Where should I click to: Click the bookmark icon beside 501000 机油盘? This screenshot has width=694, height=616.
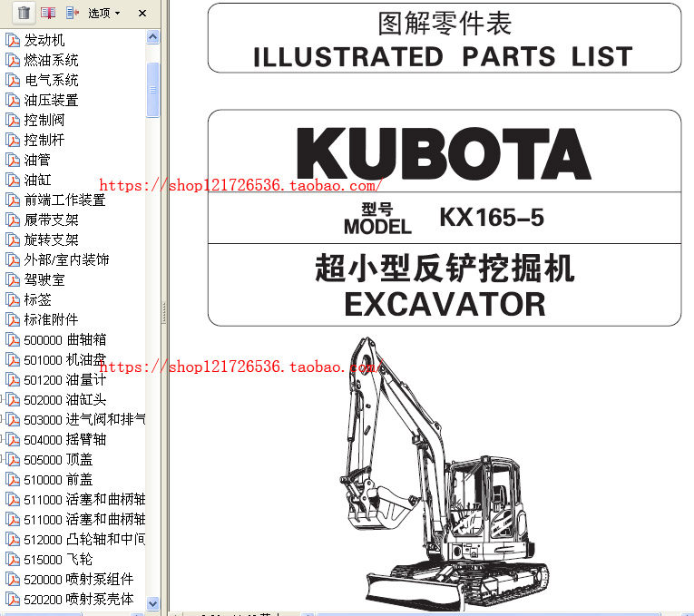(13, 360)
